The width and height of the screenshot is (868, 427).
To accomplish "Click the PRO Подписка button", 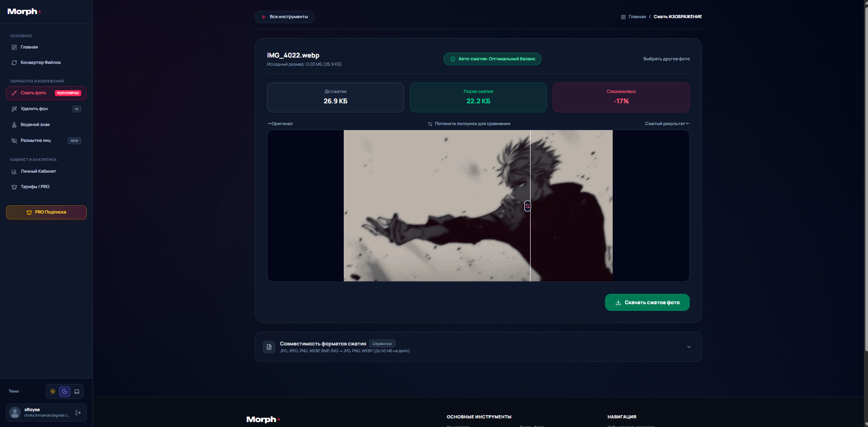I will click(46, 212).
